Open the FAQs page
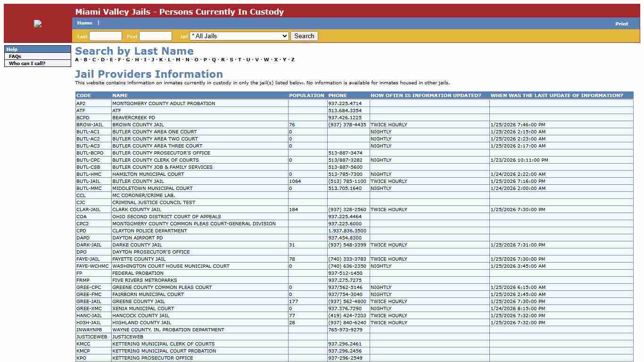 [15, 56]
